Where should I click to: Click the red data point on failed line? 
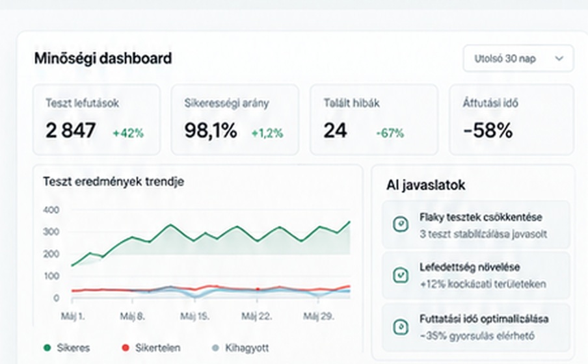point(258,289)
